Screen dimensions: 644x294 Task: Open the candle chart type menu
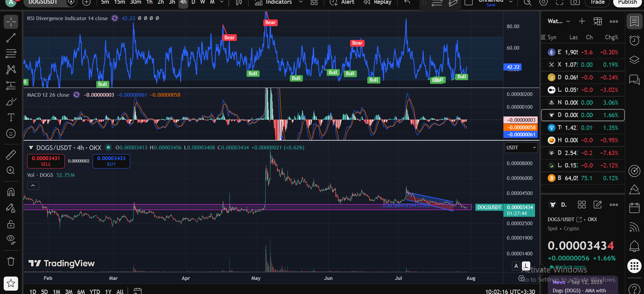[x=239, y=2]
